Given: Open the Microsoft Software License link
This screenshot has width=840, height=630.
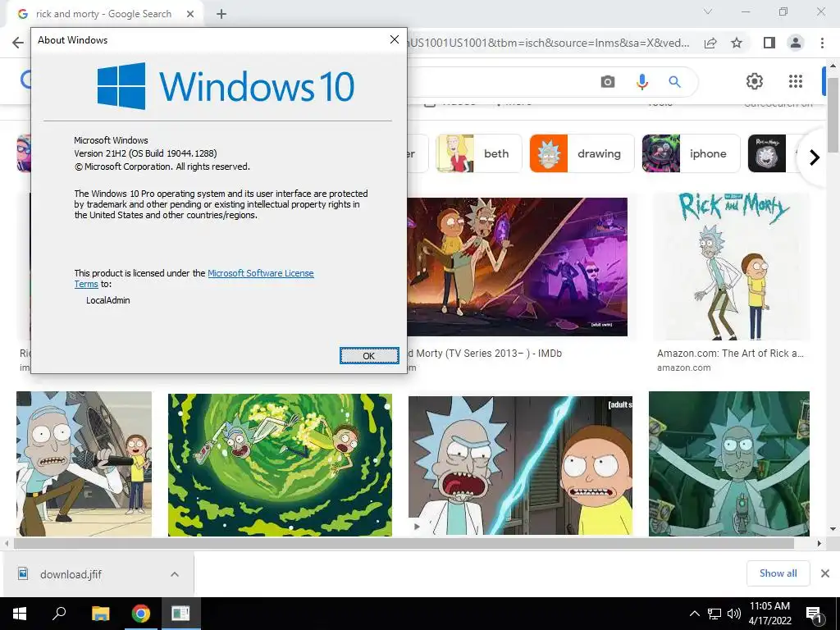Looking at the screenshot, I should pyautogui.click(x=260, y=273).
